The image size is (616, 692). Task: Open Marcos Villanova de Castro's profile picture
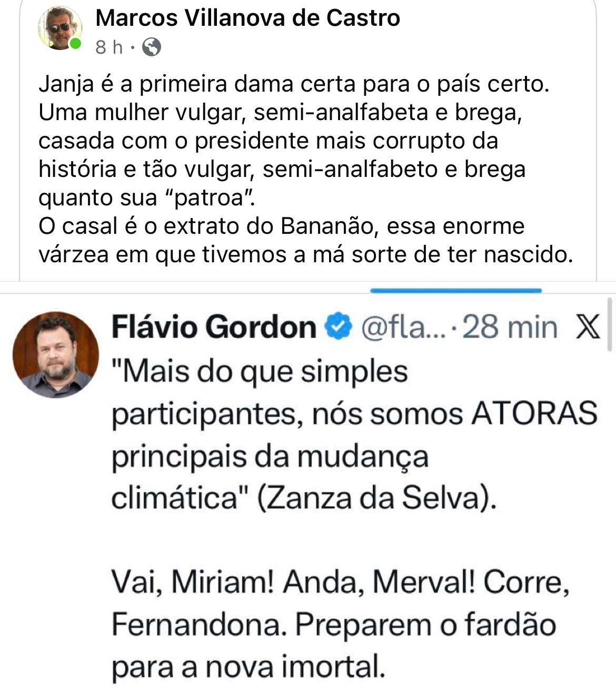click(59, 29)
